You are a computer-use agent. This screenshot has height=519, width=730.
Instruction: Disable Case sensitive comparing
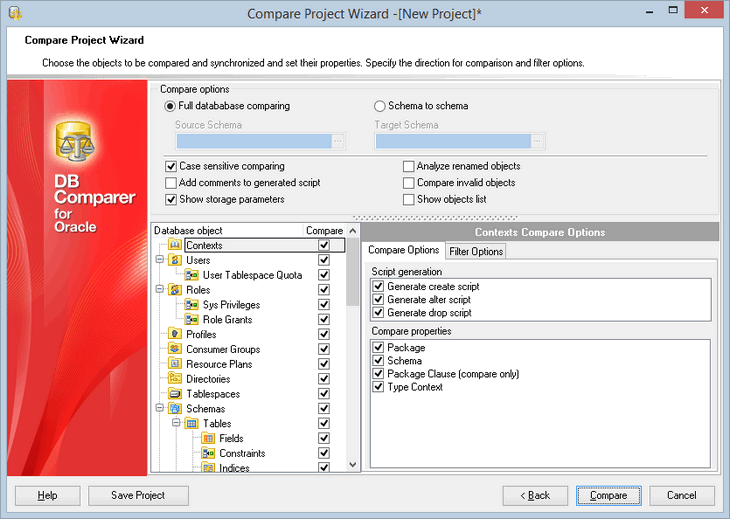[171, 166]
